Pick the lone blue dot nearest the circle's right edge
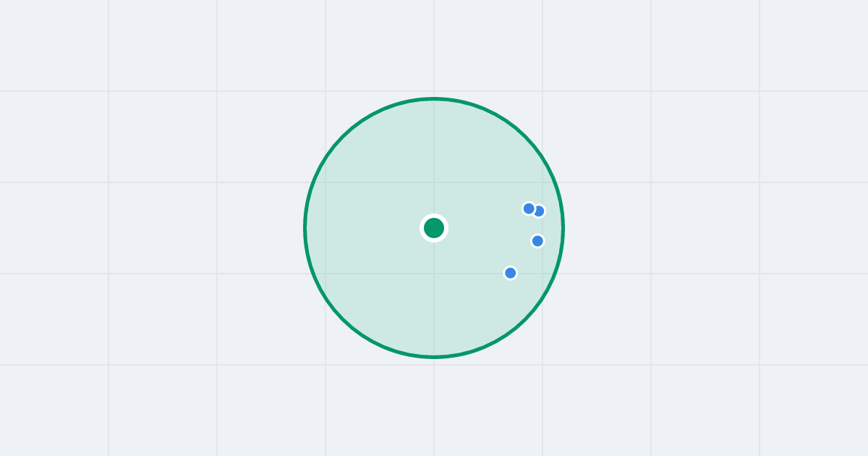This screenshot has width=868, height=456. (x=537, y=241)
